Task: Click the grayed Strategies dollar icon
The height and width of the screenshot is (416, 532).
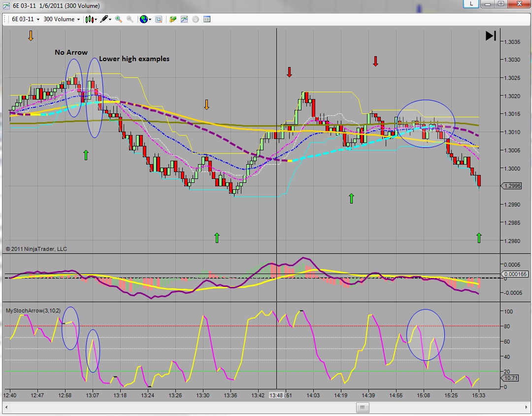Action: 196,19
